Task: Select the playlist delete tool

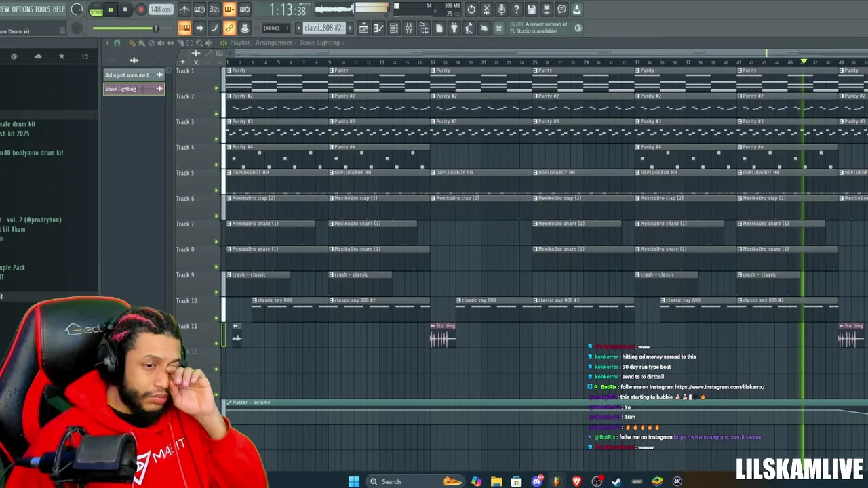Action: [x=151, y=43]
